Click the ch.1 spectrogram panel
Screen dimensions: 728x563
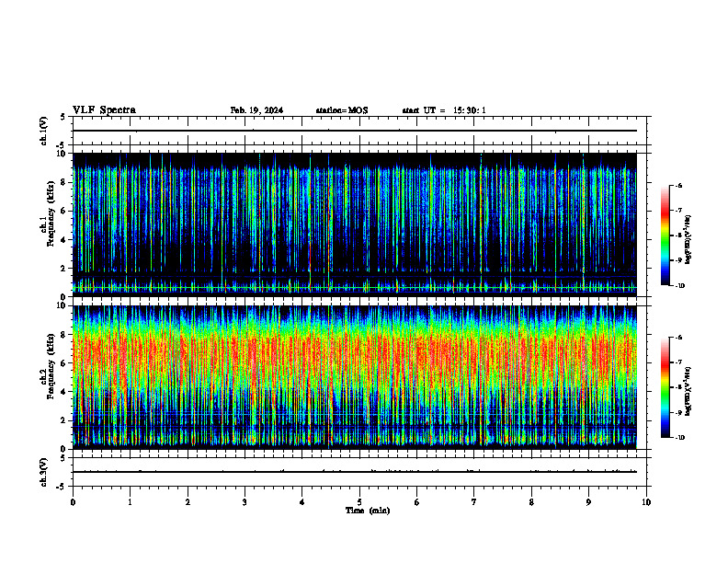click(x=355, y=224)
